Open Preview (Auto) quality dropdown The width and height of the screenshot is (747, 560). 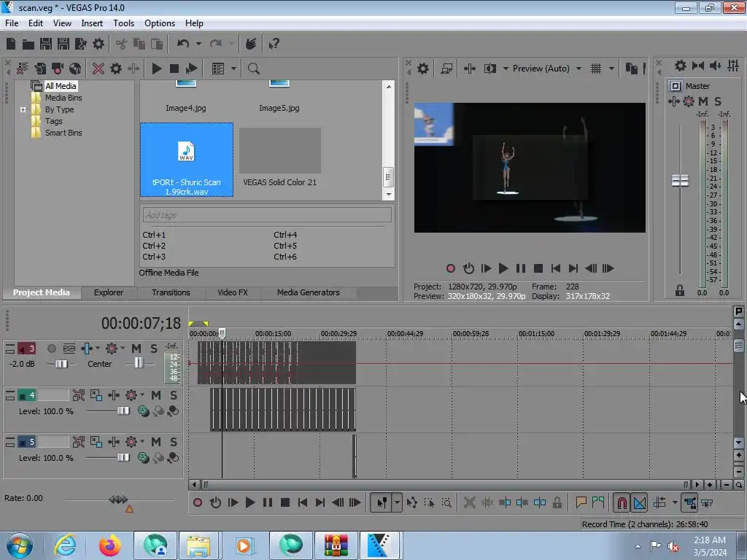tap(578, 69)
